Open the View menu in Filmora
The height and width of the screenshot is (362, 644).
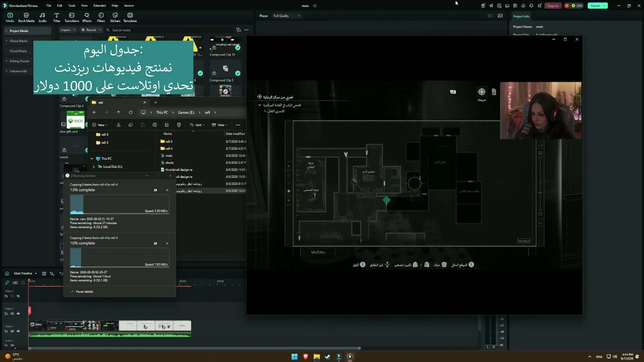point(84,6)
